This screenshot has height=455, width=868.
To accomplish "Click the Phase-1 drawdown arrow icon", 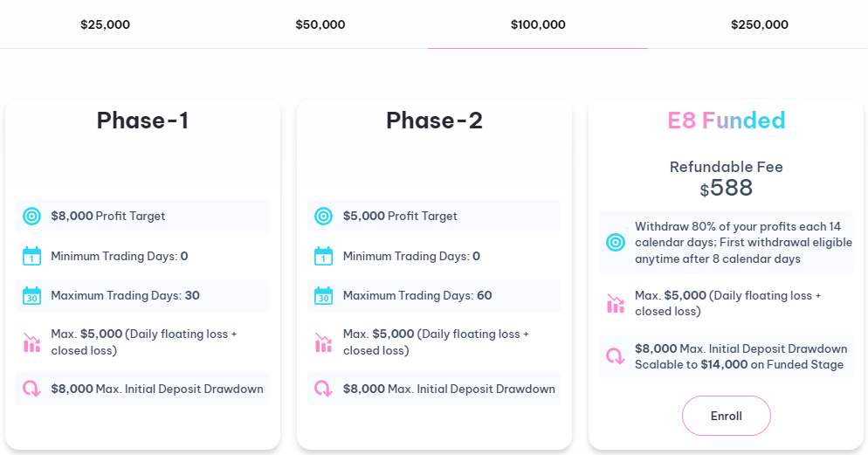I will pyautogui.click(x=31, y=389).
